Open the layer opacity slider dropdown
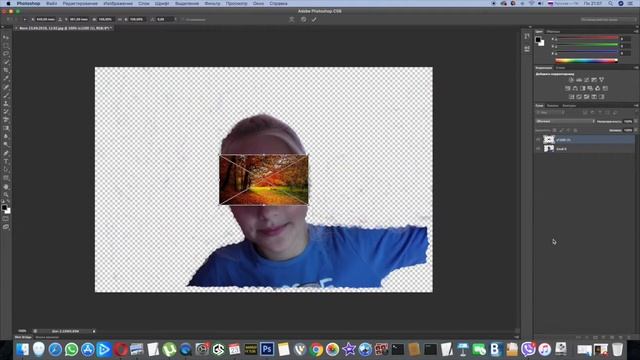 coord(636,121)
